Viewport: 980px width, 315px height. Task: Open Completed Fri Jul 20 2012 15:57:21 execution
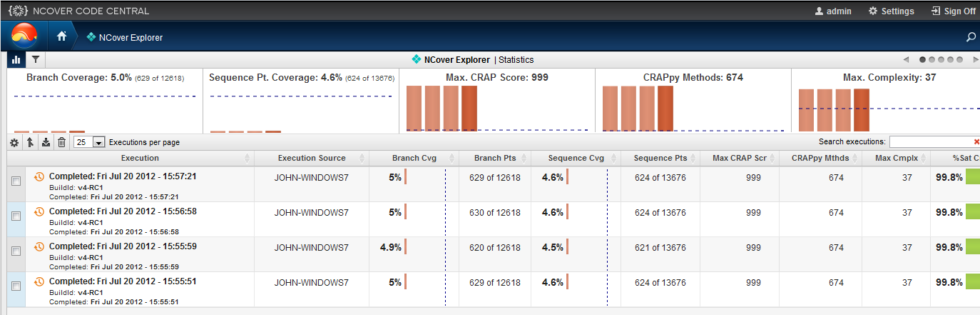coord(123,176)
